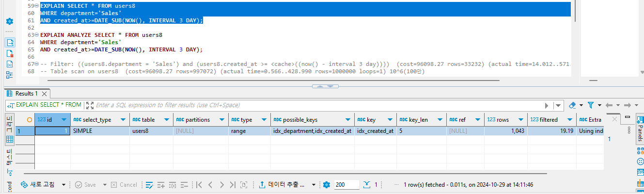Click the expand filter panel icon

(x=90, y=105)
